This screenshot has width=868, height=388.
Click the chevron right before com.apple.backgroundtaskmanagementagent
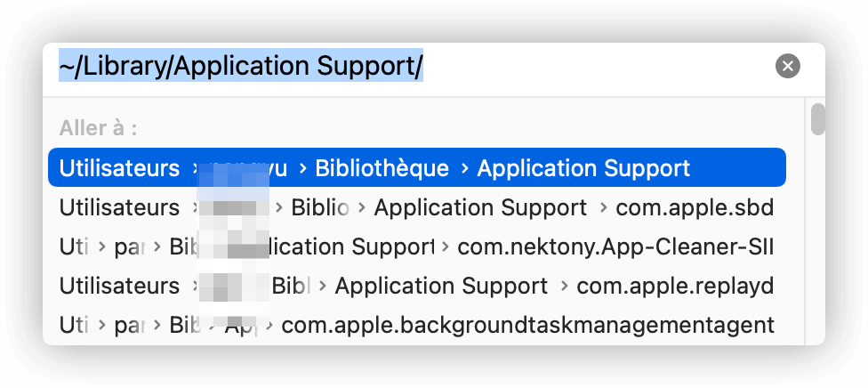pos(268,325)
